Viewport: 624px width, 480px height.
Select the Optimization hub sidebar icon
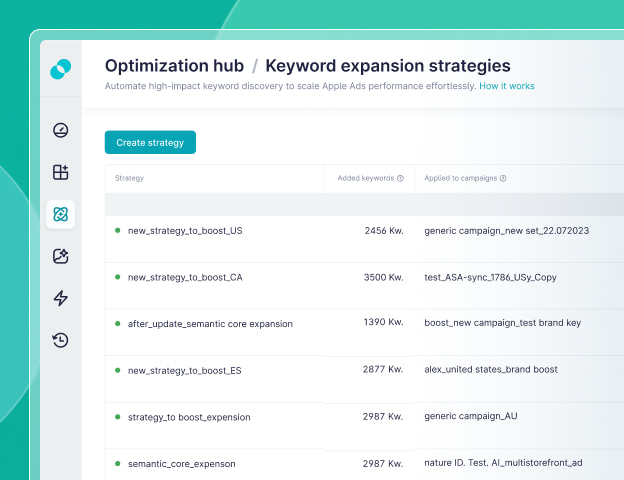click(60, 214)
